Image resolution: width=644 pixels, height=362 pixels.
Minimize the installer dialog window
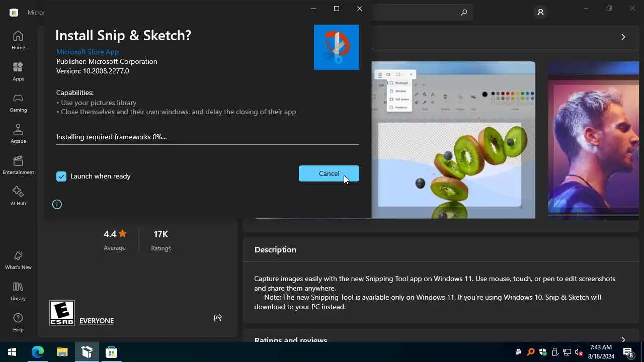pos(313,9)
